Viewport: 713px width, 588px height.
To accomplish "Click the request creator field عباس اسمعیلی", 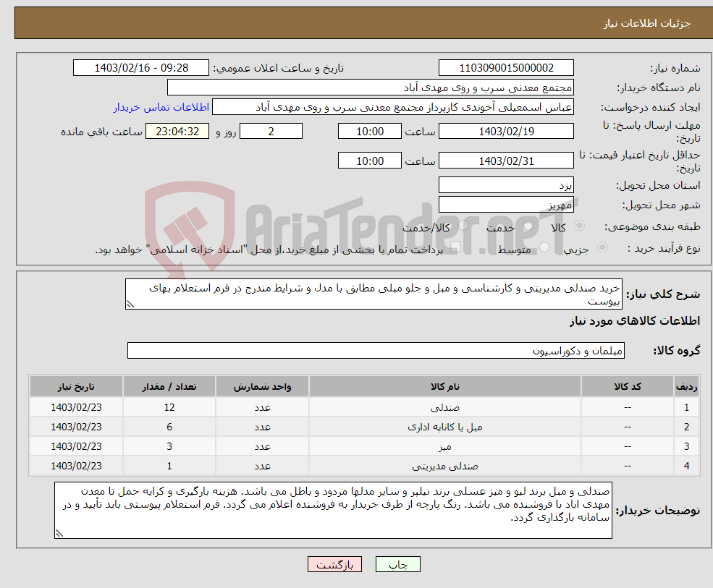I will (393, 107).
